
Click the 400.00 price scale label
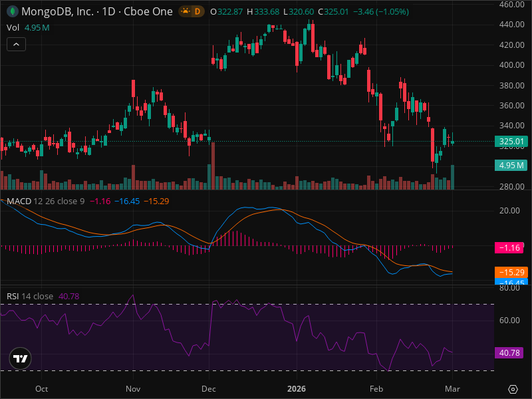click(x=511, y=65)
